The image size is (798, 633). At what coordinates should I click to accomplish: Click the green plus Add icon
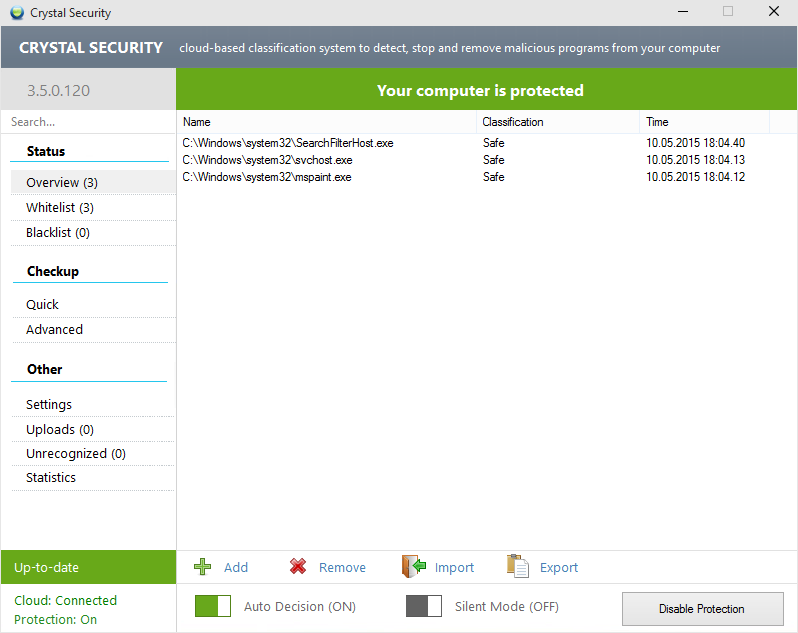(203, 567)
